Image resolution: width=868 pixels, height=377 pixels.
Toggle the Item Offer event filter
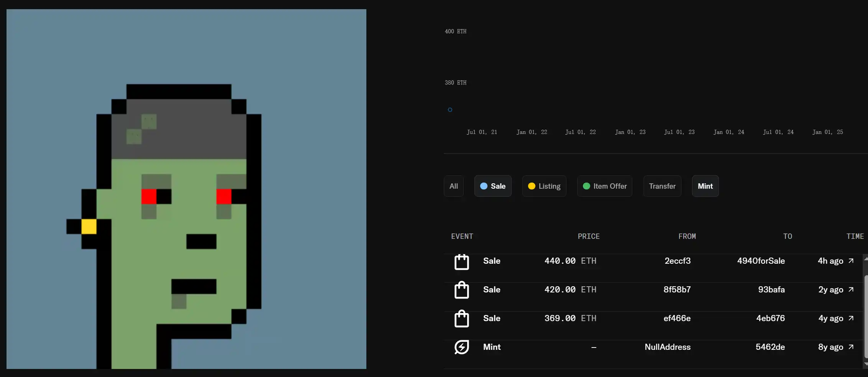(605, 186)
